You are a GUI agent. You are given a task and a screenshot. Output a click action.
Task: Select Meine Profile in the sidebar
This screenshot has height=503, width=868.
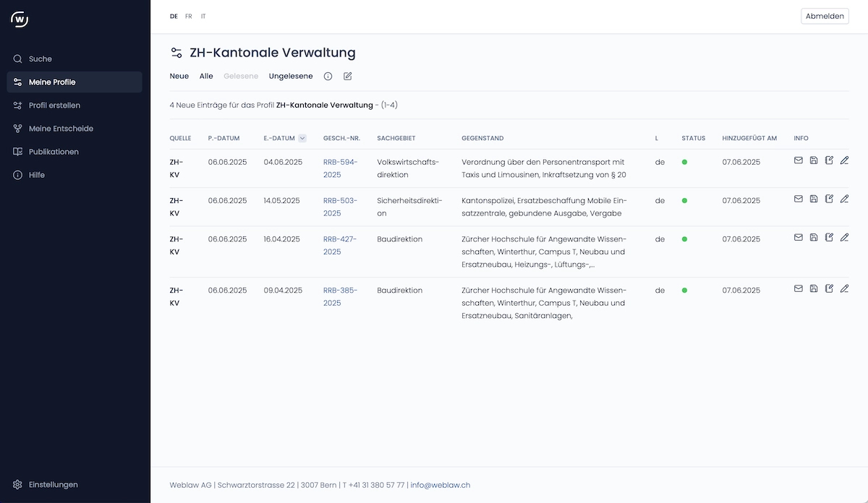coord(75,82)
